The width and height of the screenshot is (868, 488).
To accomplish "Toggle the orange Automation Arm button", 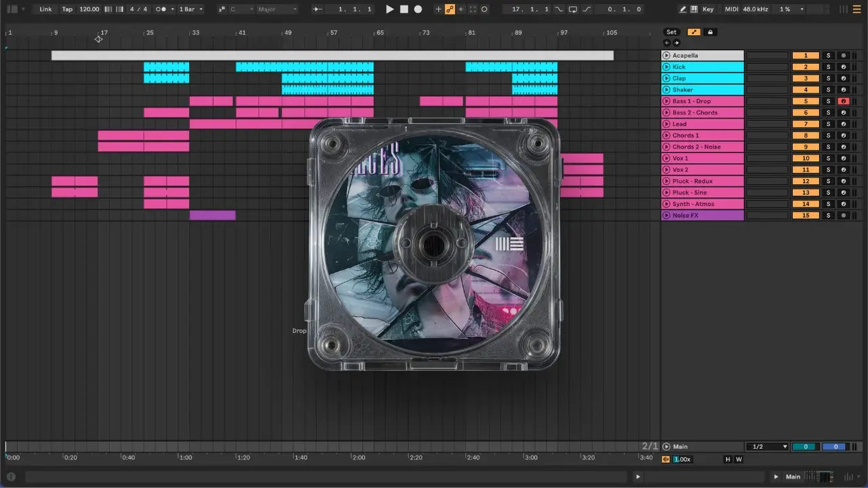I will [x=450, y=9].
